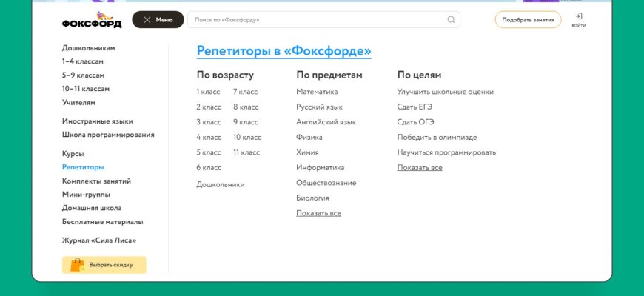This screenshot has height=296, width=644.
Task: Click 'Победить в олимпиаде' goal
Action: tap(437, 137)
